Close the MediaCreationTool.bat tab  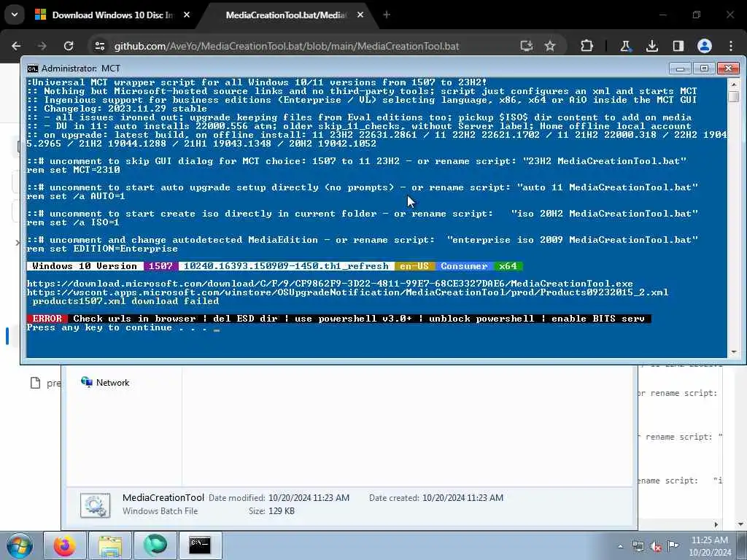point(360,15)
